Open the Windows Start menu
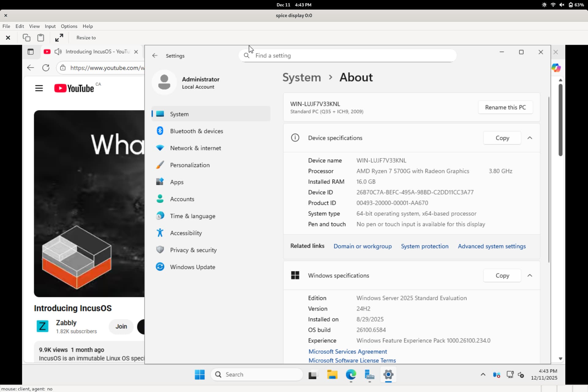The width and height of the screenshot is (588, 392). (200, 375)
